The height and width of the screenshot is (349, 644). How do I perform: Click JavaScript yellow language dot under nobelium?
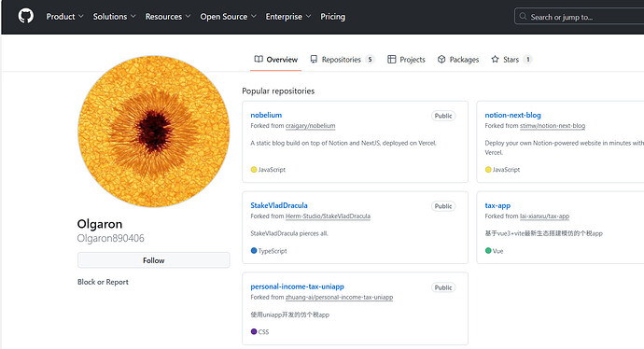pyautogui.click(x=254, y=170)
